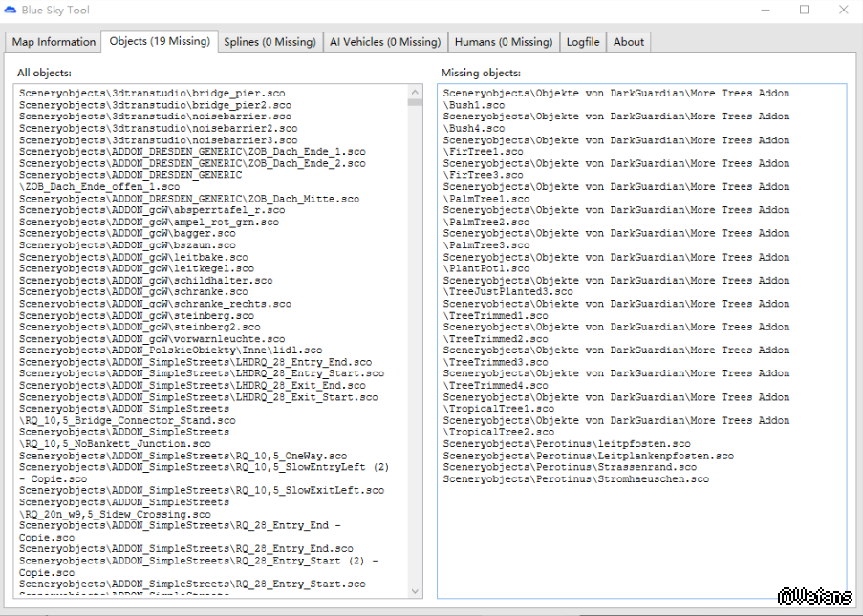Select the Objects (19 Missing) tab
This screenshot has width=863, height=616.
pyautogui.click(x=159, y=41)
